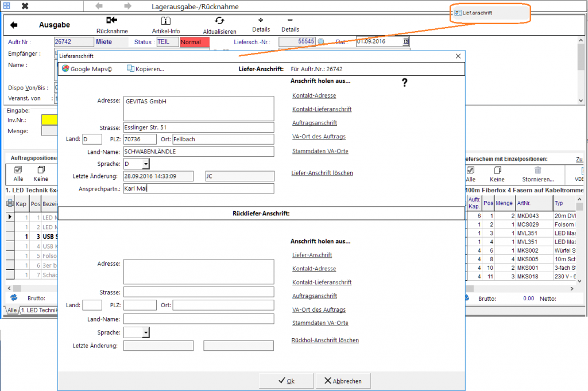Click Kontakt-Lieferanschrift link in upper section

322,109
